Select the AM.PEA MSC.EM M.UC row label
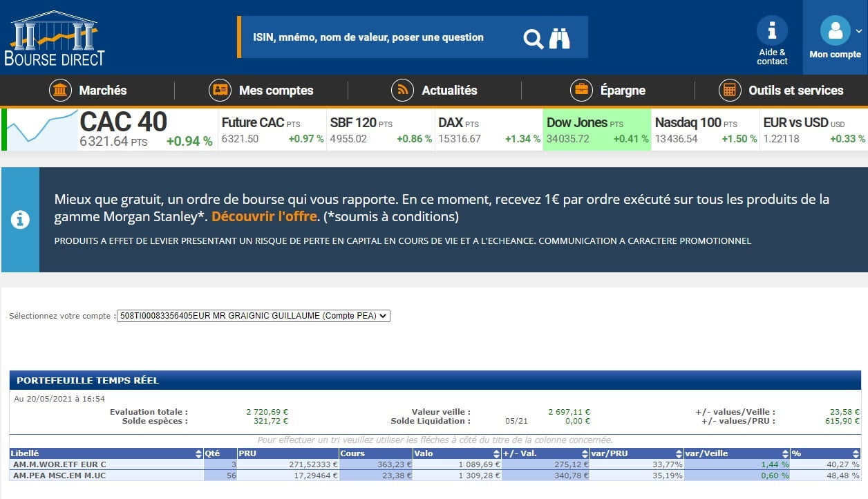Image resolution: width=868 pixels, height=499 pixels. (x=58, y=476)
